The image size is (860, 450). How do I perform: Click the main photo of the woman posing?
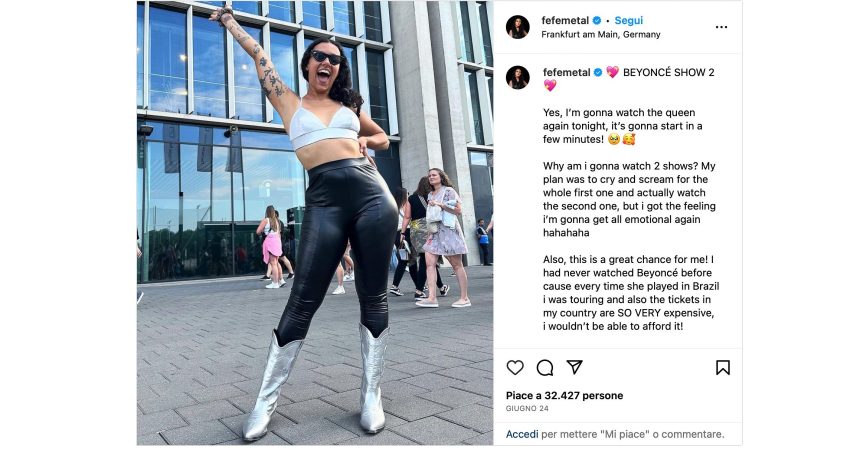click(x=315, y=223)
